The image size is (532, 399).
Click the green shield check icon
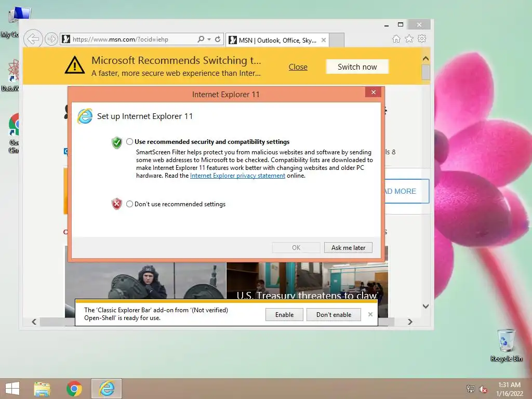tap(117, 142)
